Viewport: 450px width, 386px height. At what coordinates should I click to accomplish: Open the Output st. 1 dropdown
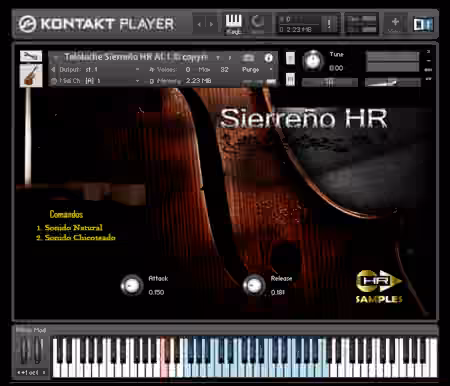(x=112, y=70)
